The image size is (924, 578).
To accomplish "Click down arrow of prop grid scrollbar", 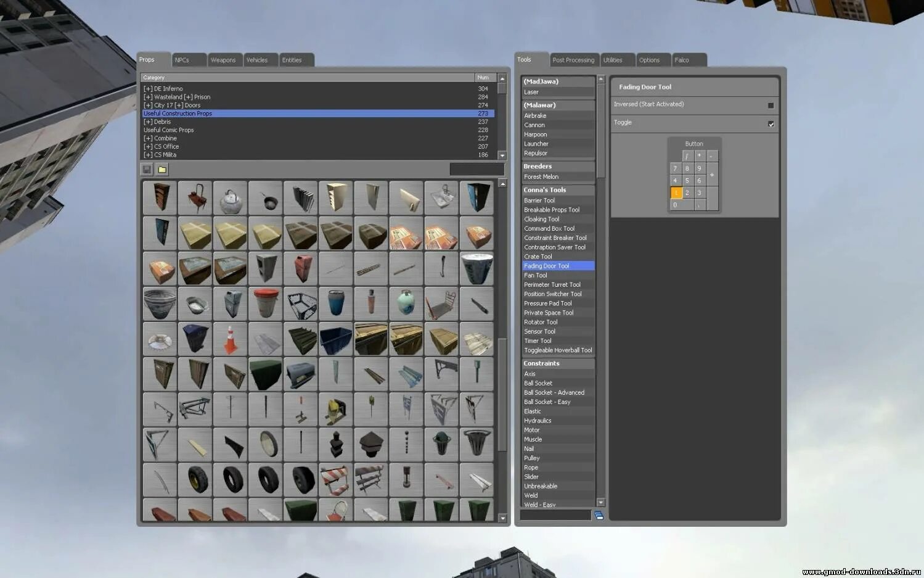I will coord(502,518).
